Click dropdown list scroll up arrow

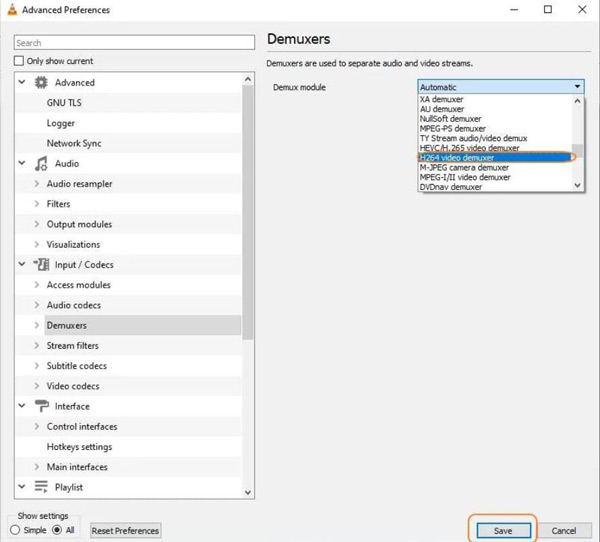tap(577, 101)
